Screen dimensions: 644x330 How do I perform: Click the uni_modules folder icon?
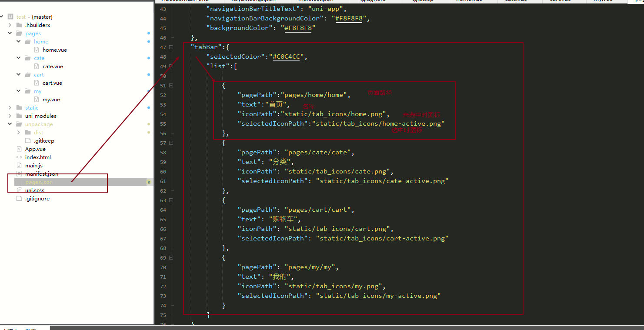(19, 116)
